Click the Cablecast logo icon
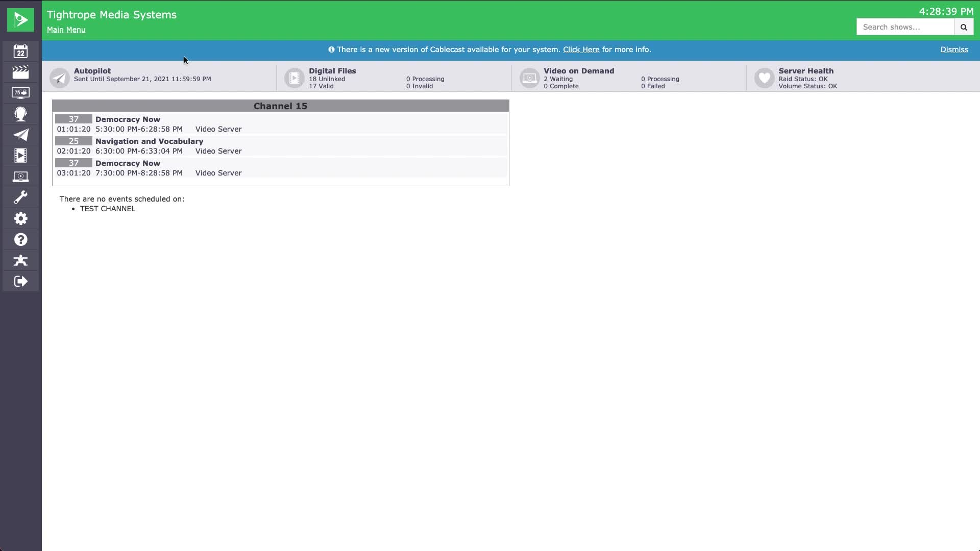The width and height of the screenshot is (980, 551). tap(20, 20)
